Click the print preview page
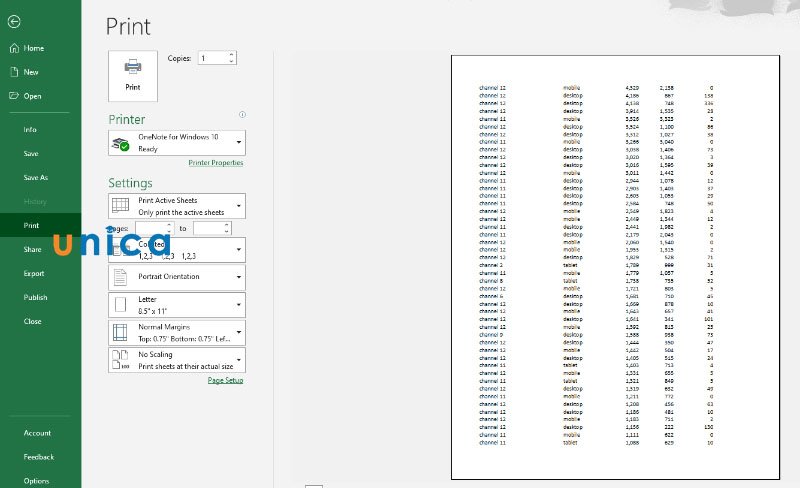 coord(615,267)
